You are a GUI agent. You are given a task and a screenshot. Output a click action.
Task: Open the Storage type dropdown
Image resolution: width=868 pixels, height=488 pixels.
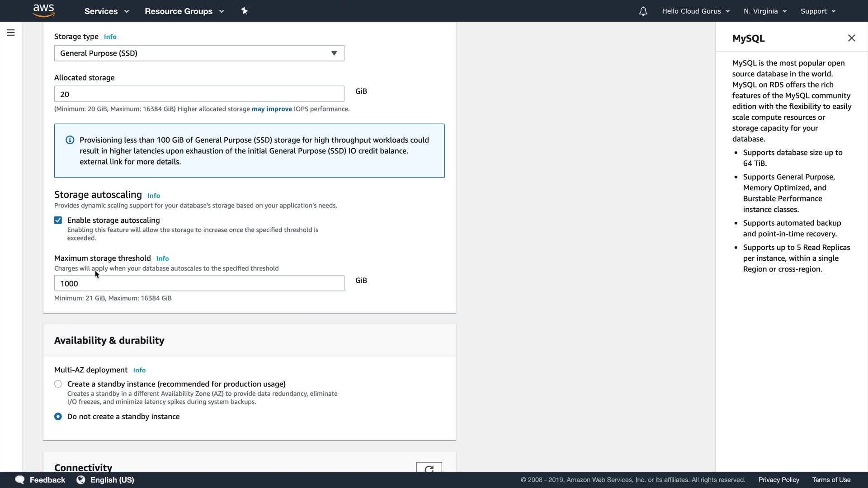coord(199,53)
